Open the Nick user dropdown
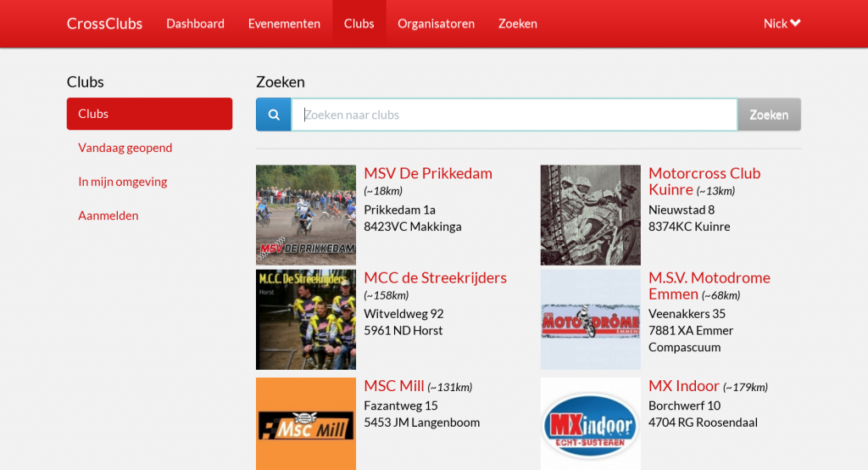The image size is (868, 470). click(x=782, y=23)
